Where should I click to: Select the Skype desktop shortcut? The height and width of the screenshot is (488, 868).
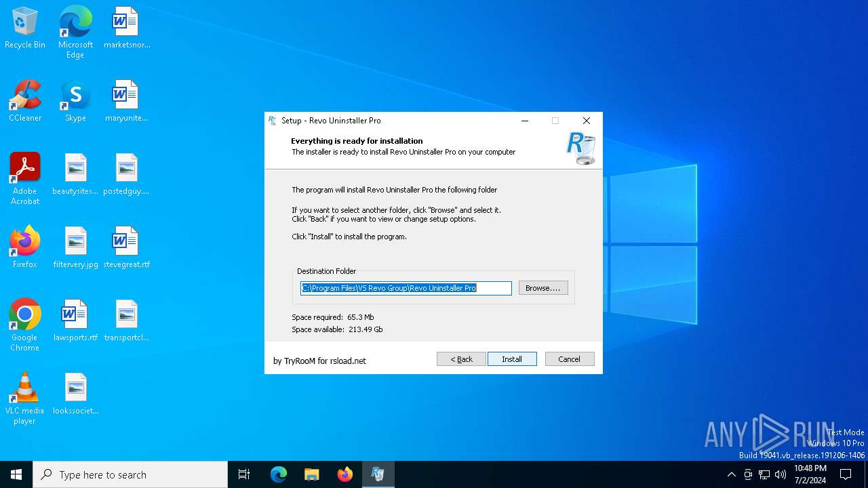tap(75, 102)
